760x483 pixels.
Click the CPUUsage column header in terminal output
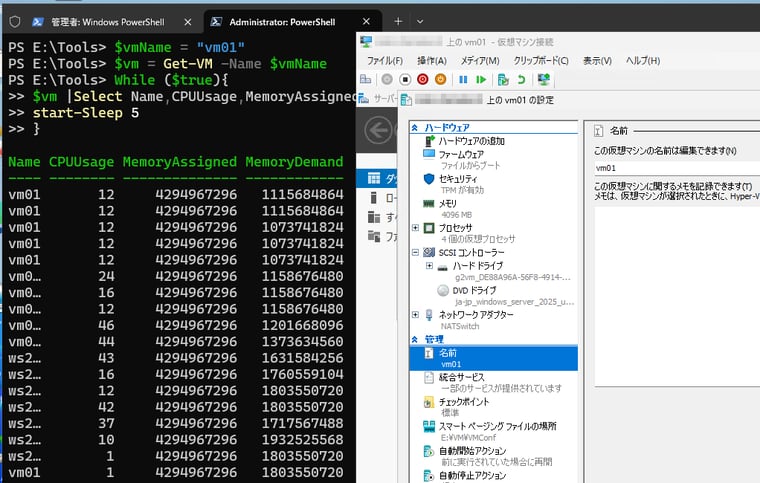pyautogui.click(x=81, y=162)
